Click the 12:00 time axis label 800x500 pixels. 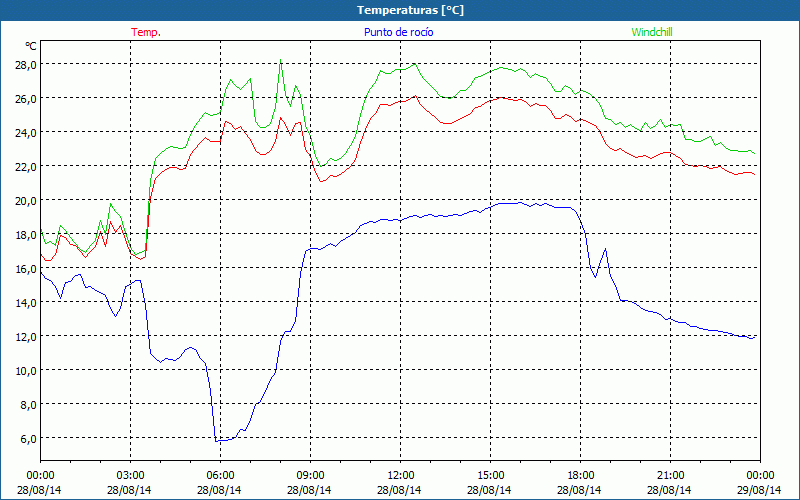(x=401, y=476)
